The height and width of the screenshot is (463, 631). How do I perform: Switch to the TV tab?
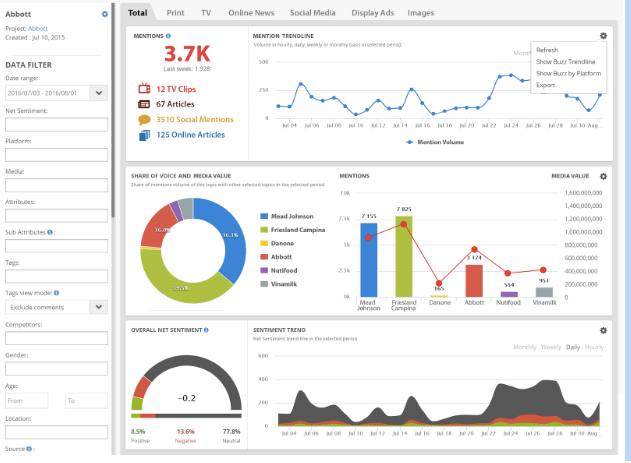click(206, 13)
